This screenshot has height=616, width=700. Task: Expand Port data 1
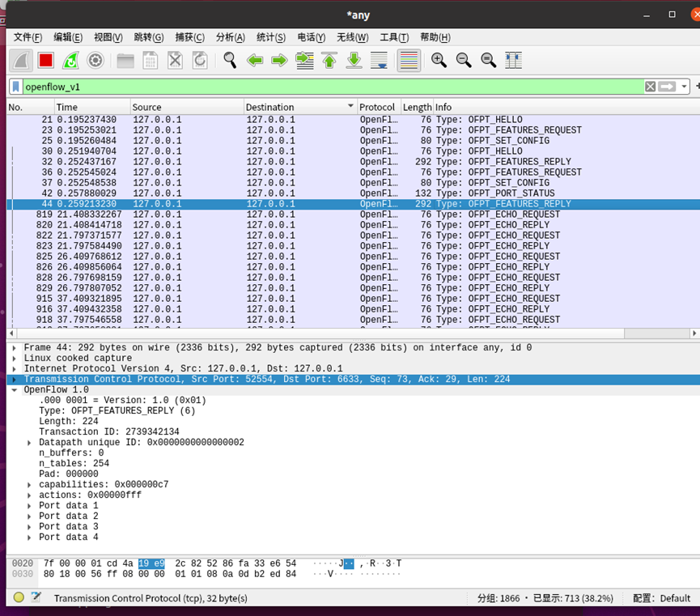29,506
